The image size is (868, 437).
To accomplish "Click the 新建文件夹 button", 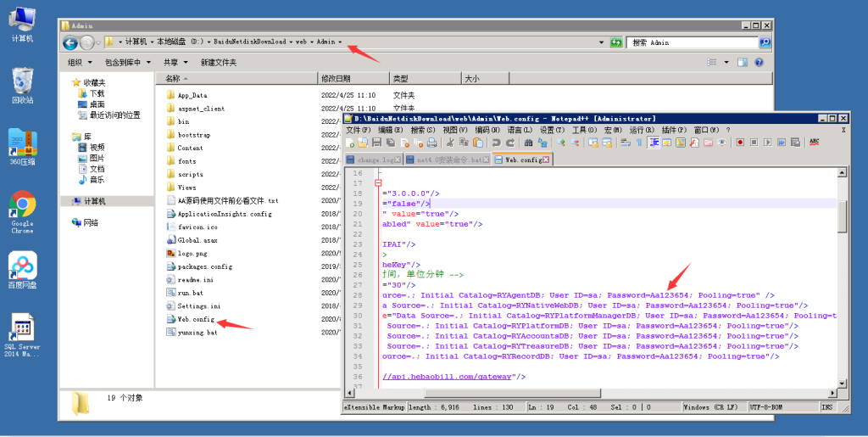I will click(x=219, y=62).
